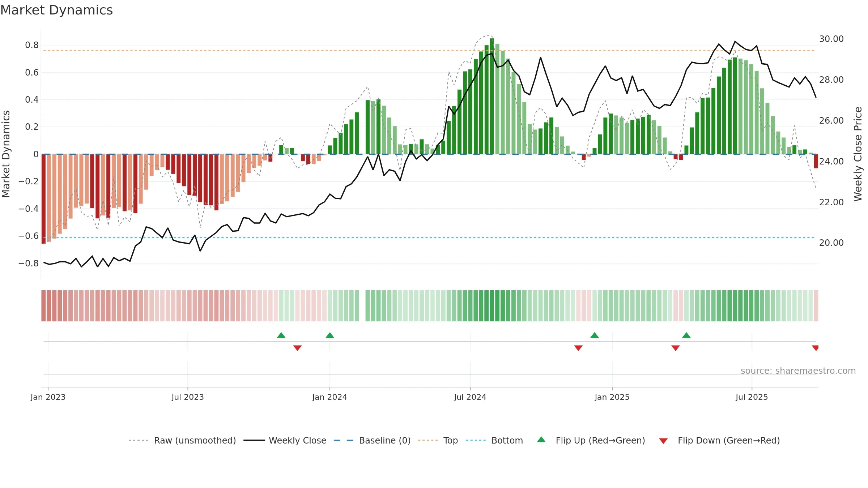Toggle Weekly Close legend entry
Screen dimensions: 868x488
click(x=285, y=440)
